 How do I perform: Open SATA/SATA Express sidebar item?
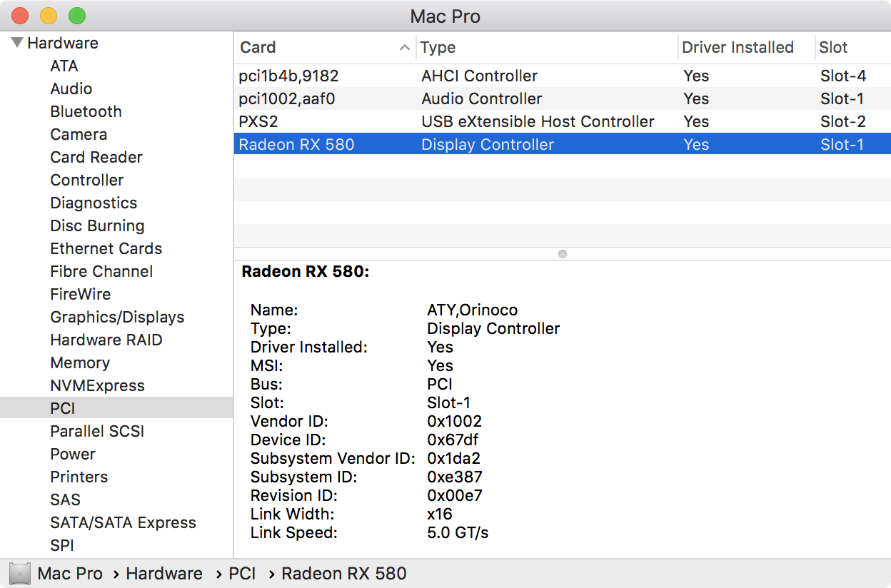point(123,522)
